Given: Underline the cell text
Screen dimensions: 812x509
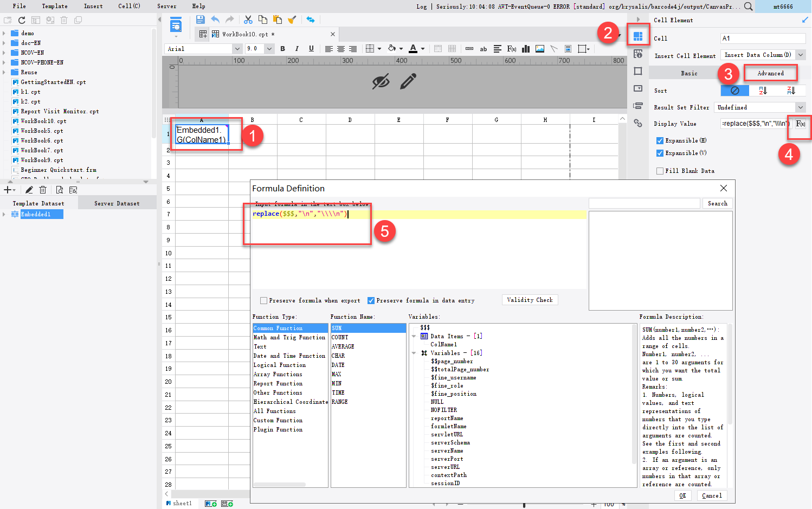Looking at the screenshot, I should click(311, 49).
